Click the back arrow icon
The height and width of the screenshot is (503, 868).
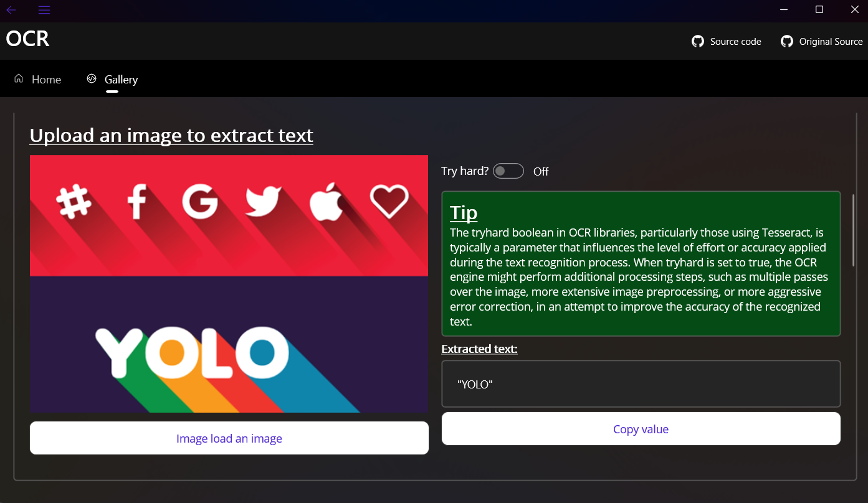click(11, 10)
